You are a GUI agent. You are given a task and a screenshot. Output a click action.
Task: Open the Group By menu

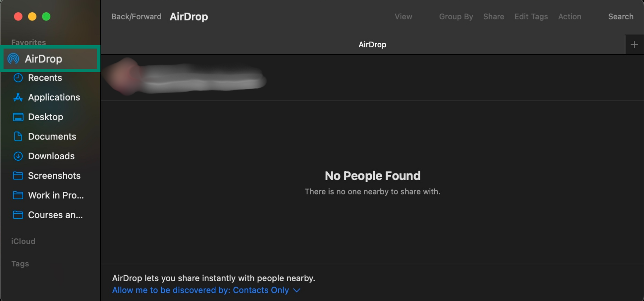click(x=456, y=17)
